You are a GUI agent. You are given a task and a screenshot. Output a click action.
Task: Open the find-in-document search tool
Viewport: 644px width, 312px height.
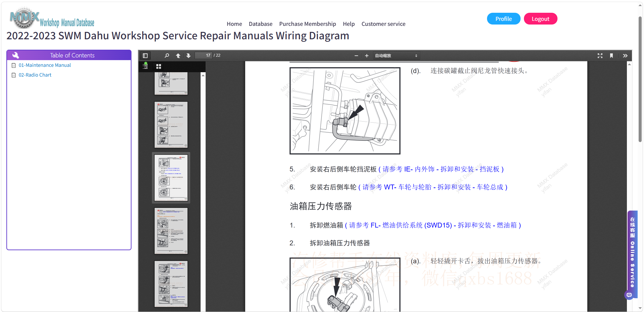[167, 56]
